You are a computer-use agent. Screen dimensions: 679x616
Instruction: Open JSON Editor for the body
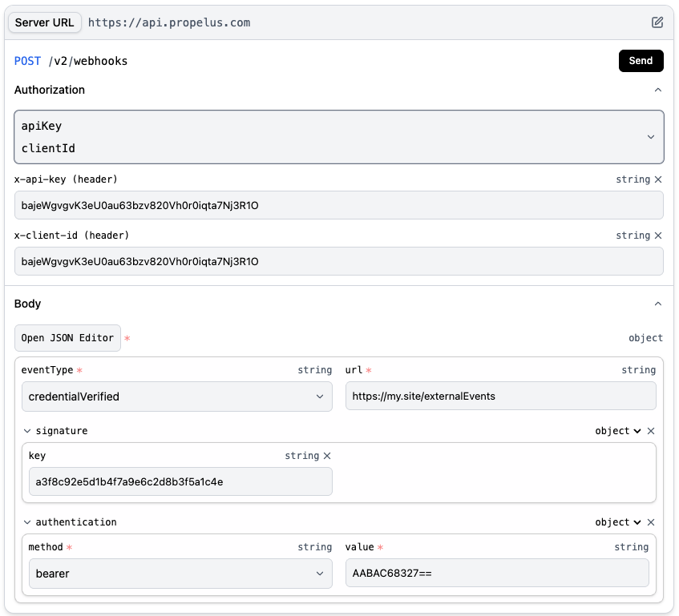(67, 338)
